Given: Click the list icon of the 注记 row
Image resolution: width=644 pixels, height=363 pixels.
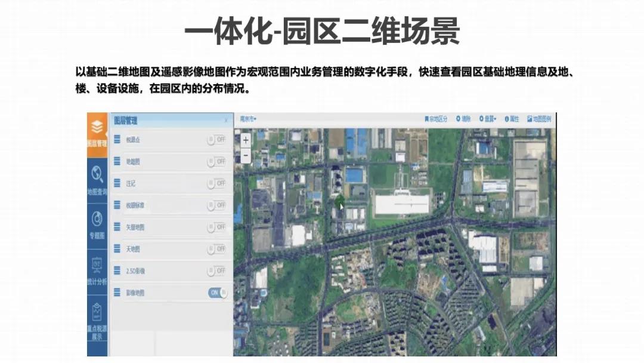Looking at the screenshot, I should [117, 183].
